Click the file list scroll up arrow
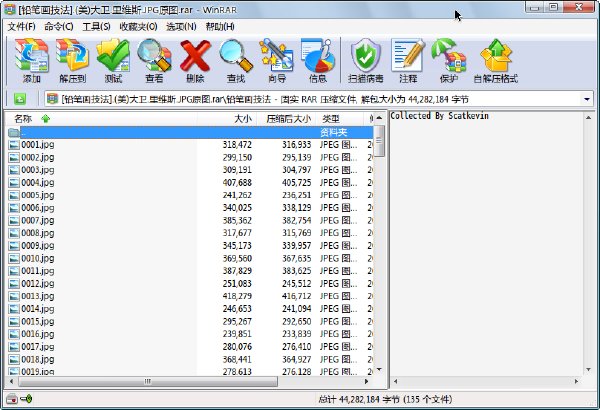The width and height of the screenshot is (600, 410). point(379,118)
